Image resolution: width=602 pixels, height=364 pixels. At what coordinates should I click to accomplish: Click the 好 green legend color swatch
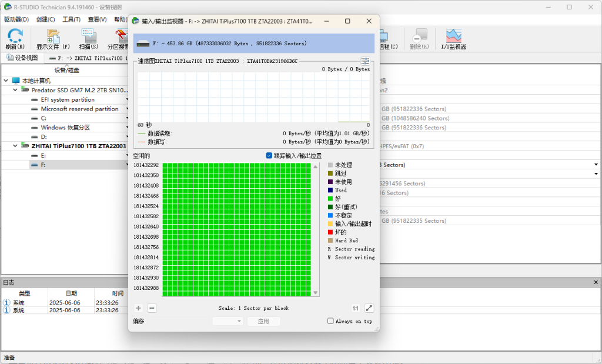coord(330,199)
